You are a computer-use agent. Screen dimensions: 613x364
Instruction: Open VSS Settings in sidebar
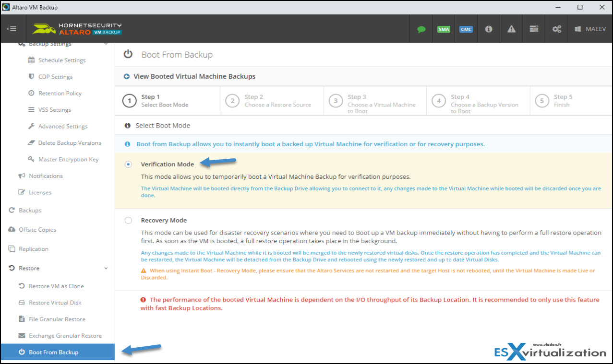(55, 110)
